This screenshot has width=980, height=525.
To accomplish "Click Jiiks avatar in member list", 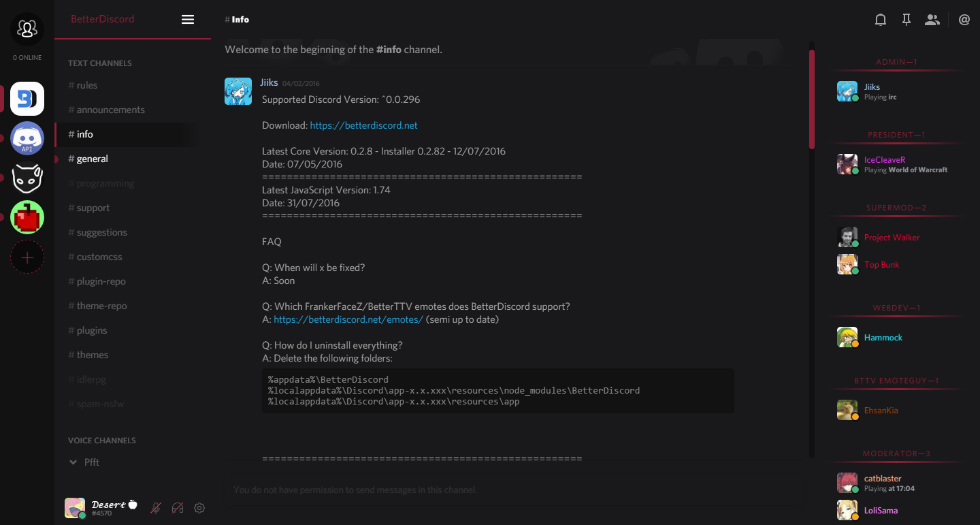I will [x=847, y=91].
